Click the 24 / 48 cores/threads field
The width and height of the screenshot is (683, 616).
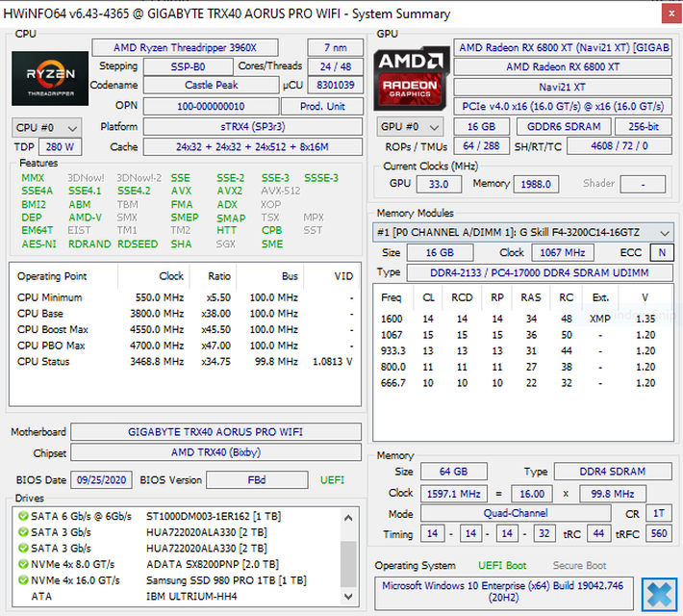(x=336, y=66)
